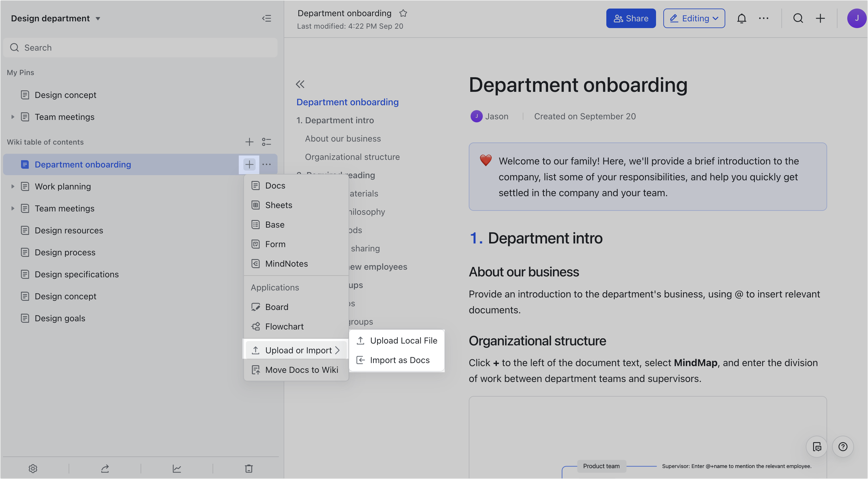The image size is (868, 479).
Task: Open the Design department workspace dropdown
Action: pos(56,18)
